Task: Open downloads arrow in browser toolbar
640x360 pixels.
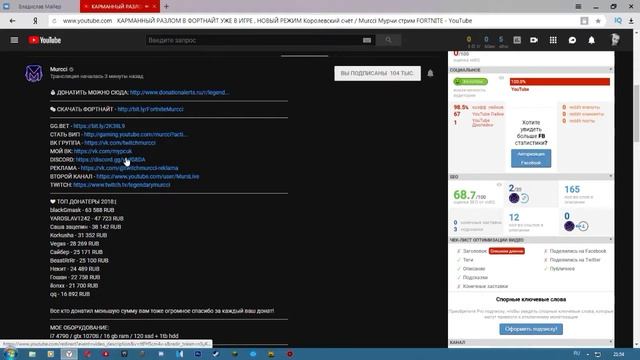Action: tap(631, 21)
